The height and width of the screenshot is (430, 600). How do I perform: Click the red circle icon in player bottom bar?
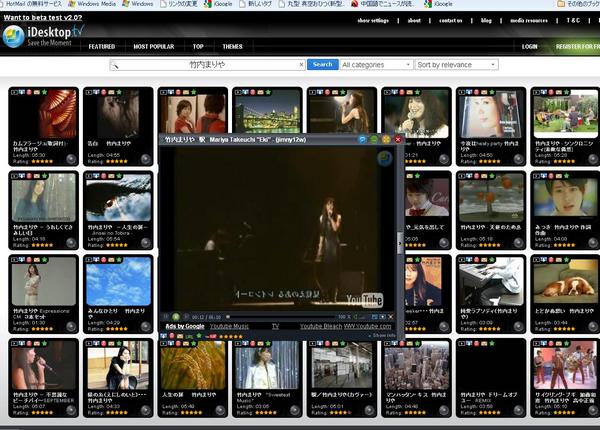pos(172,336)
